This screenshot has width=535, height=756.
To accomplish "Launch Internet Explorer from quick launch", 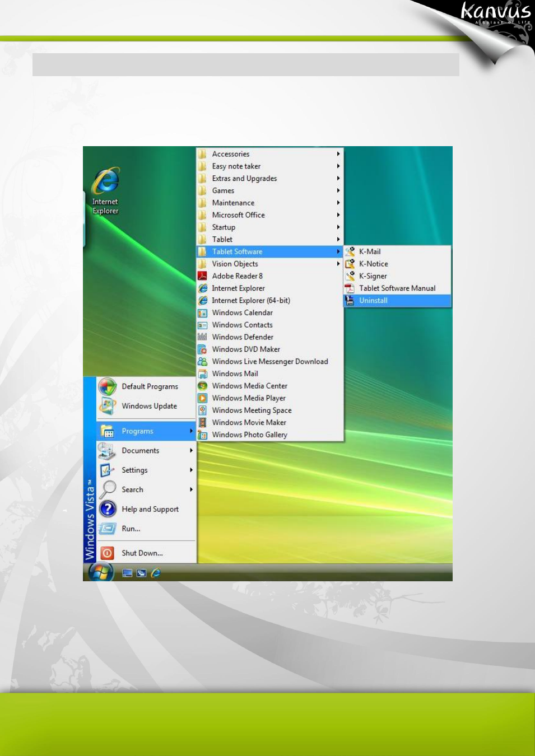I will click(x=156, y=573).
